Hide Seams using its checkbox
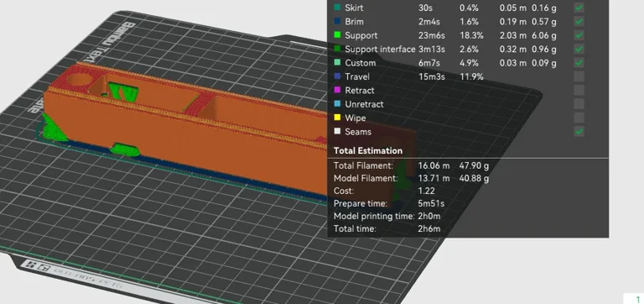This screenshot has width=644, height=304. [x=579, y=132]
